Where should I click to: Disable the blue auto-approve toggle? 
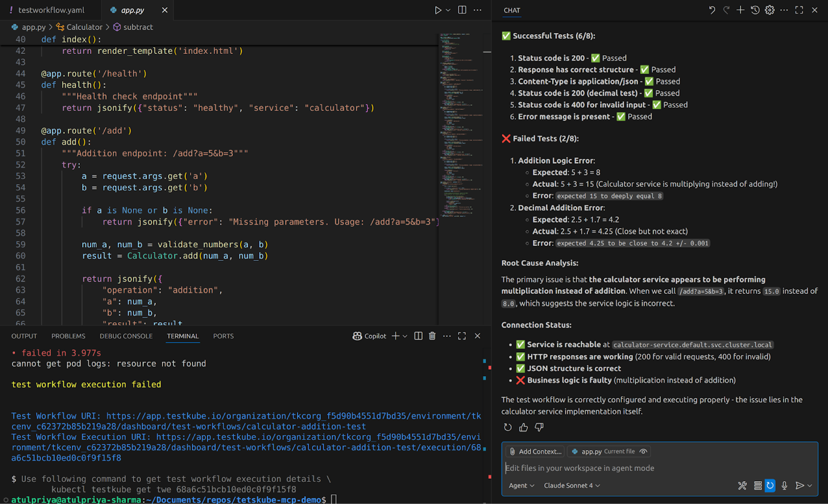[769, 485]
